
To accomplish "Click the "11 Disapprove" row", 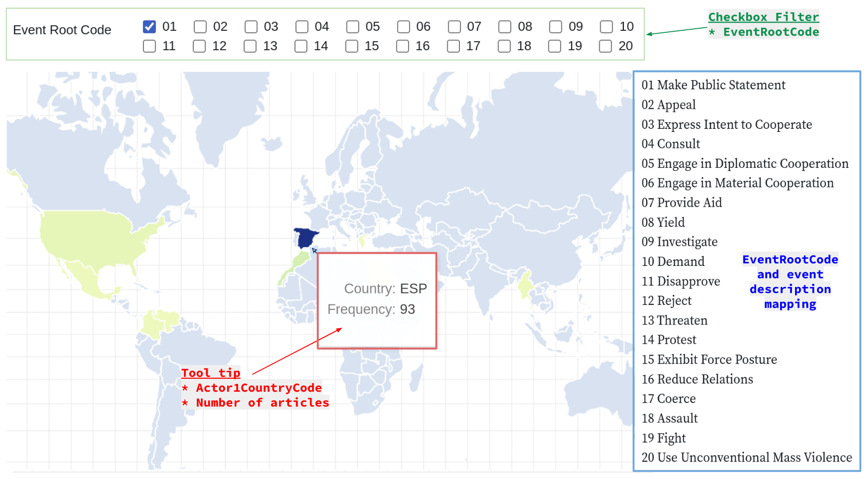I will point(681,281).
